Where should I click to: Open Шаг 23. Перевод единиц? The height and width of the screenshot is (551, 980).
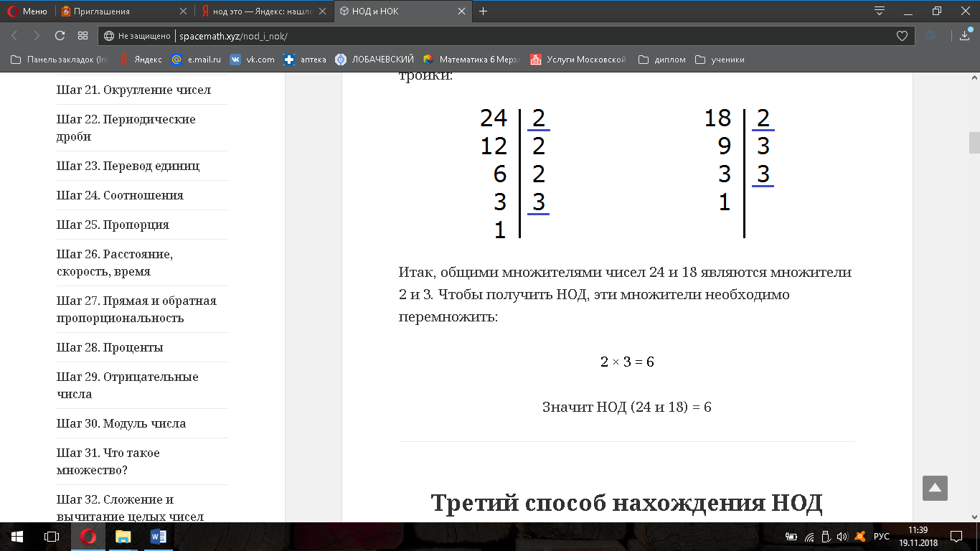coord(128,166)
